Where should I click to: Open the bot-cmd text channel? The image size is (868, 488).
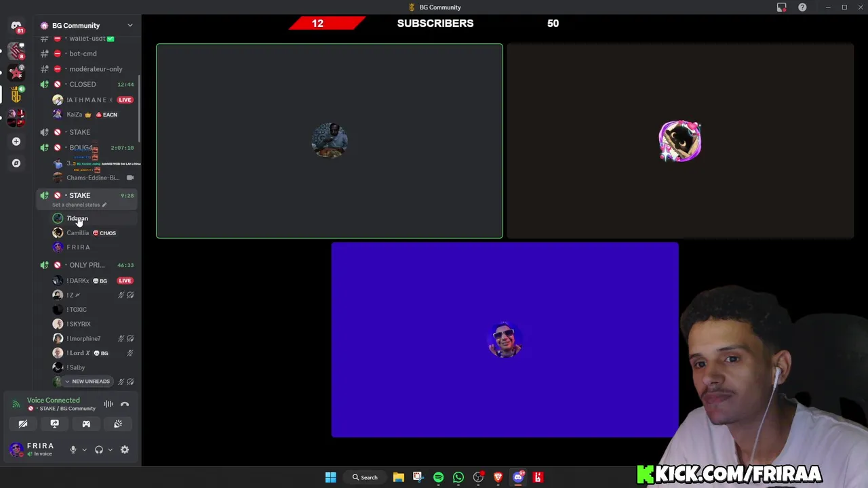coord(87,54)
